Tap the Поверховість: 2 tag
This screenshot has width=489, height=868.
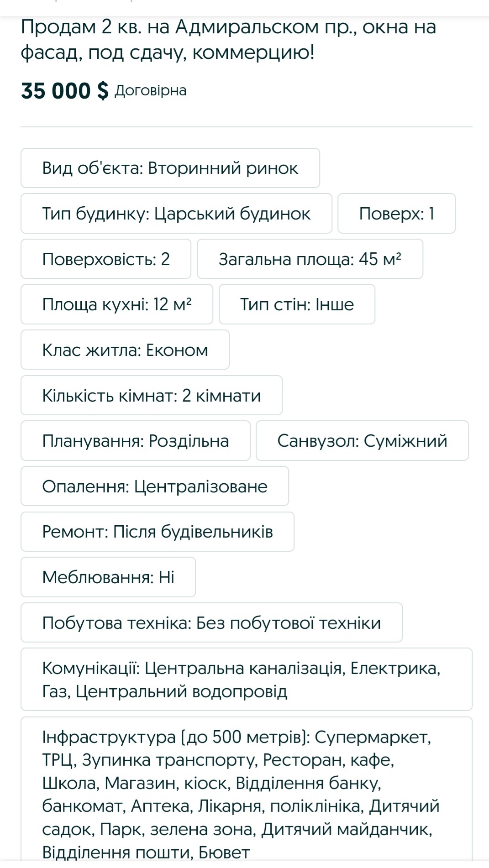106,259
